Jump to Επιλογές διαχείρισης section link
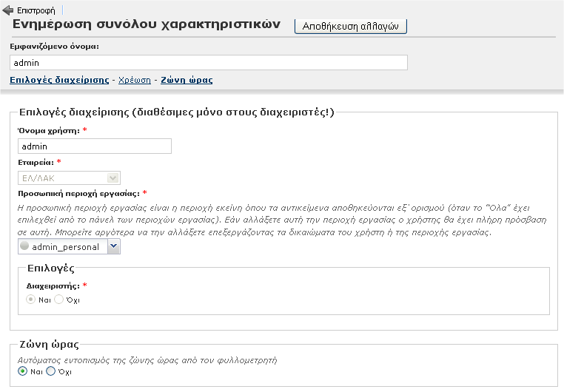564x392 pixels. (59, 79)
